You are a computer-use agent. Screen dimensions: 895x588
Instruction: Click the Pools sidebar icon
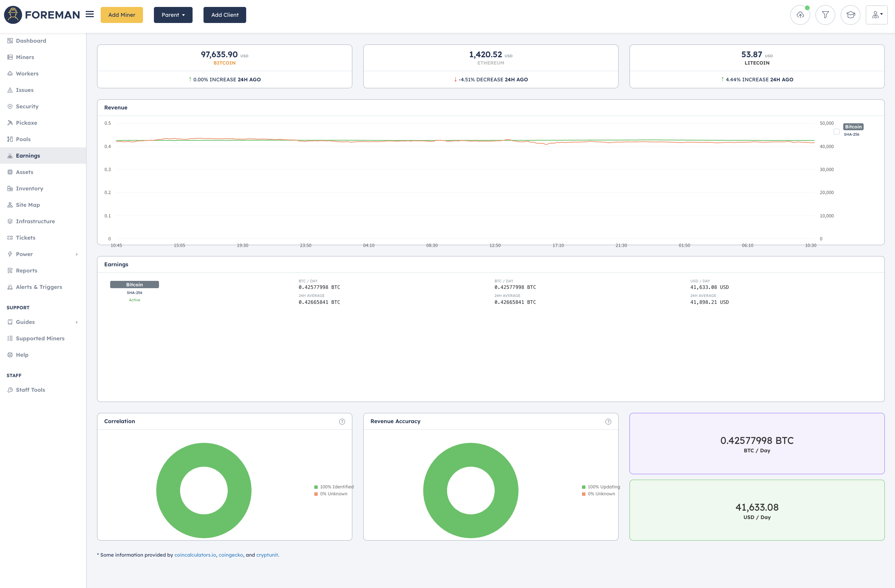(10, 139)
